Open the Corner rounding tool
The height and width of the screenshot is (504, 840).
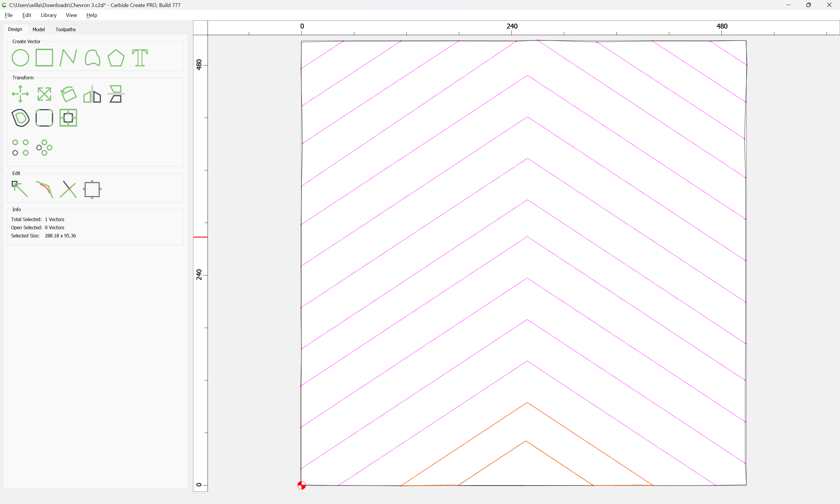(x=44, y=118)
